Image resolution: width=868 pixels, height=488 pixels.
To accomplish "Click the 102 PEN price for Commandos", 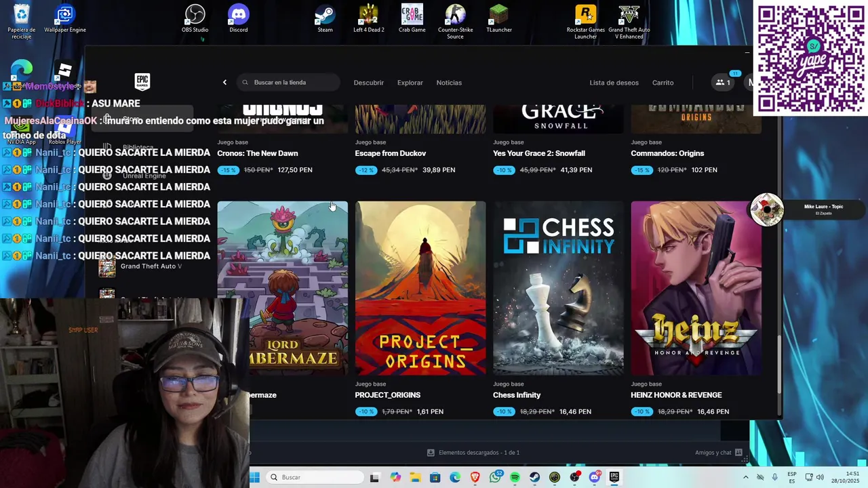I will [x=704, y=170].
